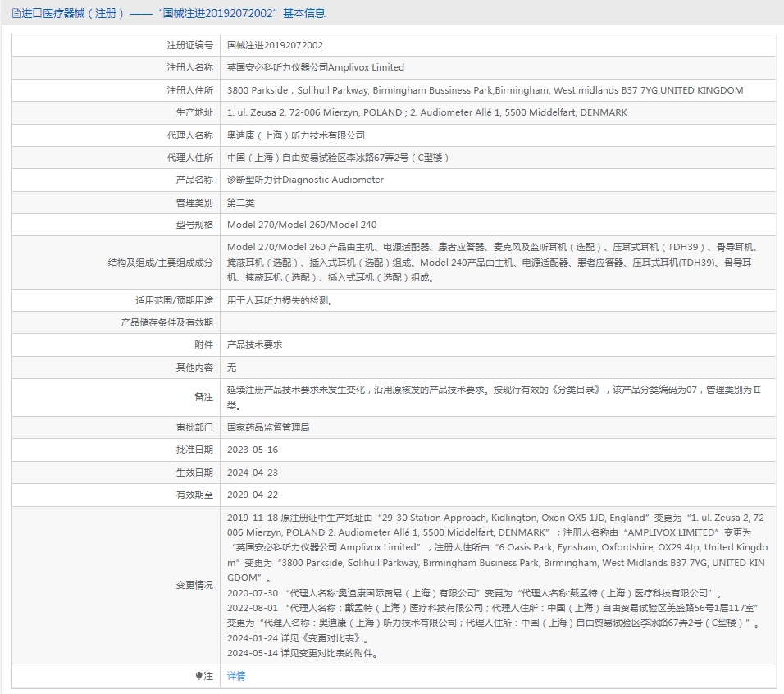Click the agent name 奥迪康（上海）听力技术有限公司
The width and height of the screenshot is (784, 694).
click(x=296, y=135)
